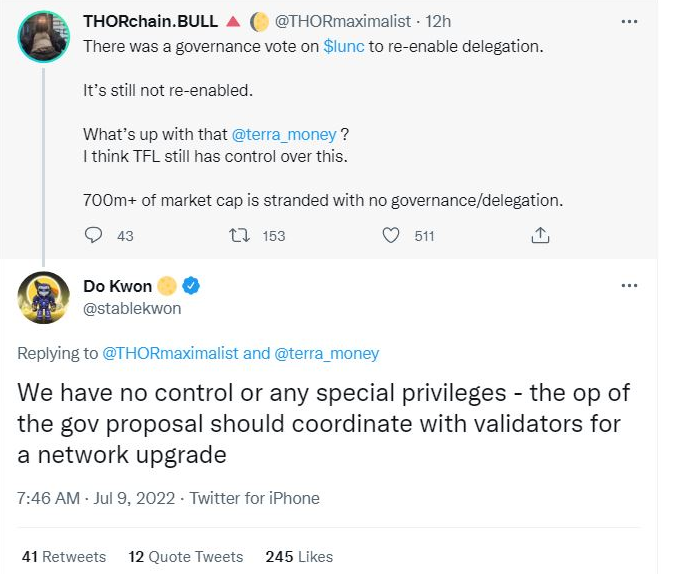Click the 7:46 AM Jul 9, 2022 timestamp
Viewport: 673px width, 581px height.
[95, 497]
